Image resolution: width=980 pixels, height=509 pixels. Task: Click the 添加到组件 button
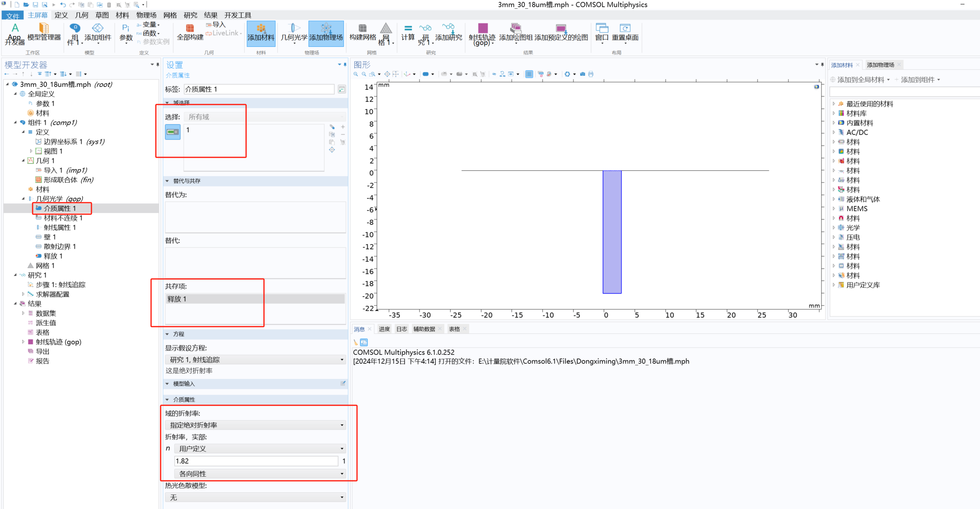917,80
